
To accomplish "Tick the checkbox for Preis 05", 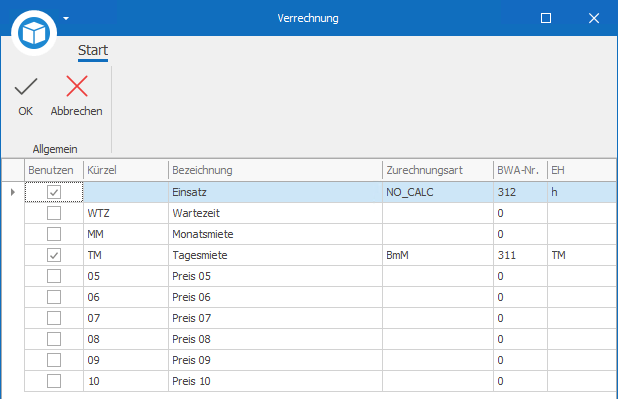I will tap(54, 276).
